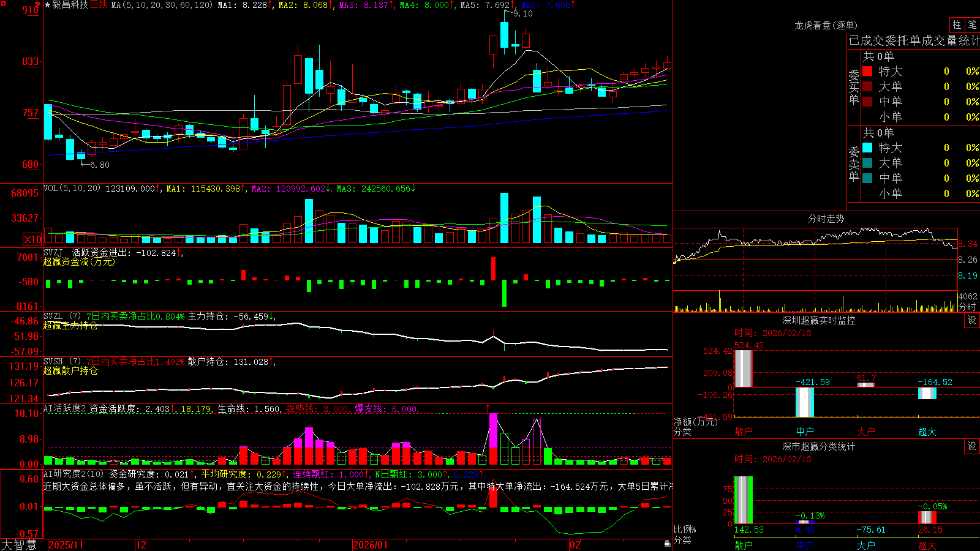This screenshot has height=551, width=980.
Task: Click the red up arrow above AI活跃度 spike
Action: [x=488, y=408]
